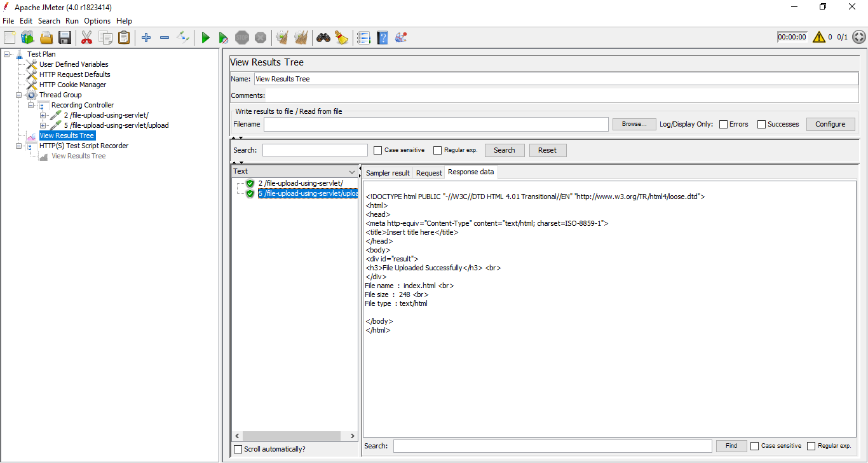Viewport: 868px width, 463px height.
Task: Click the Open folder toolbar icon
Action: coord(46,38)
